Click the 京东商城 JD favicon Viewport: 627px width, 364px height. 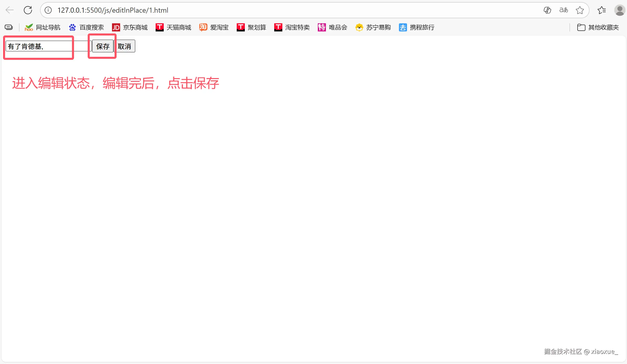click(x=116, y=27)
